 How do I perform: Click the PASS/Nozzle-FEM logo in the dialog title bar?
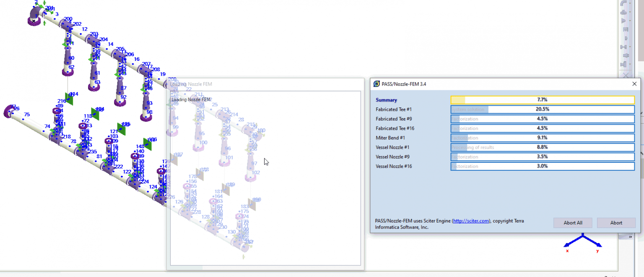pos(376,84)
